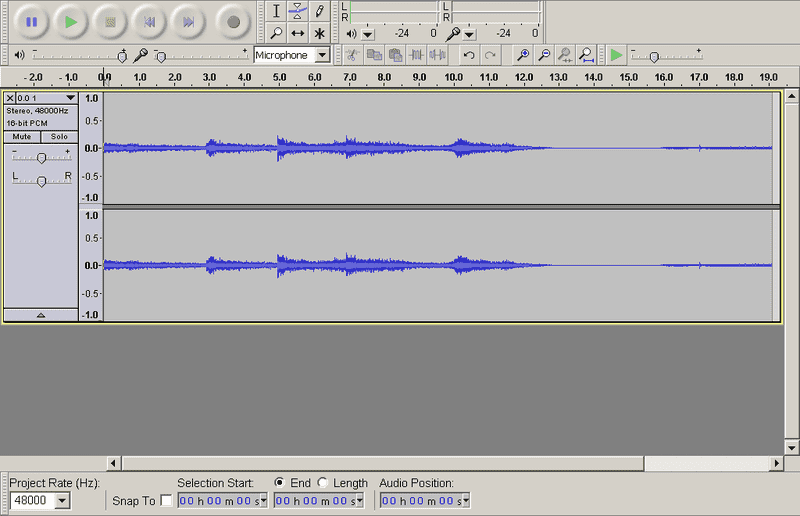Screen dimensions: 800x516
Task: Select the Draw pencil tool
Action: tap(319, 11)
